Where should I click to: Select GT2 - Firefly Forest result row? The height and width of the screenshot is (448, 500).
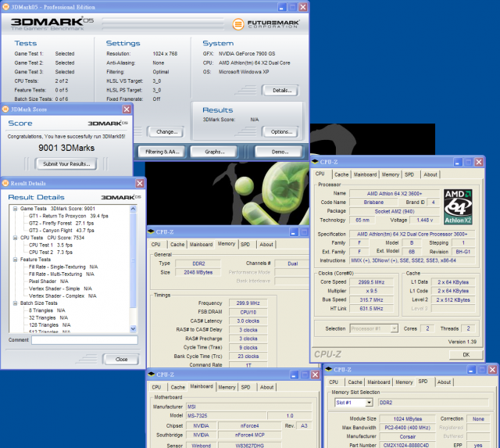[x=61, y=224]
